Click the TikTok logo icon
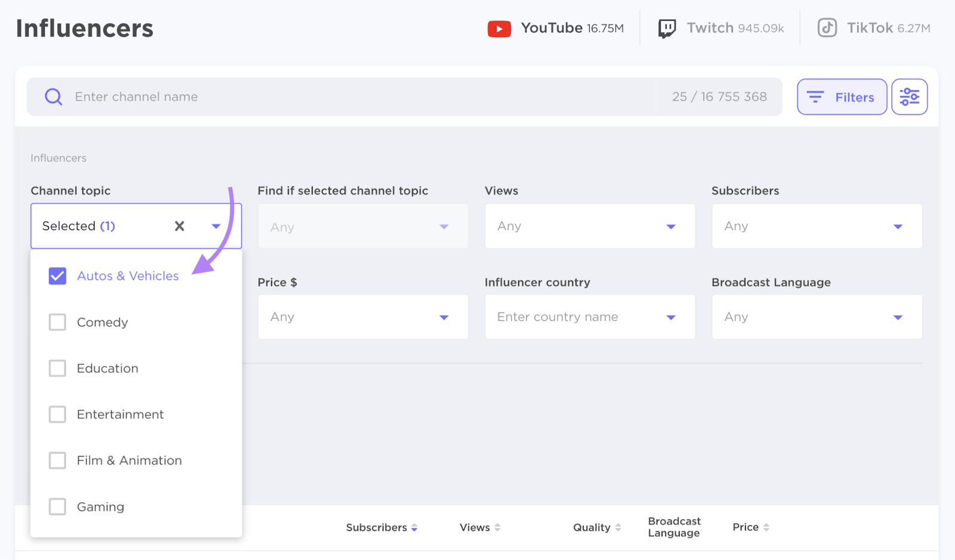Image resolution: width=955 pixels, height=560 pixels. [827, 28]
